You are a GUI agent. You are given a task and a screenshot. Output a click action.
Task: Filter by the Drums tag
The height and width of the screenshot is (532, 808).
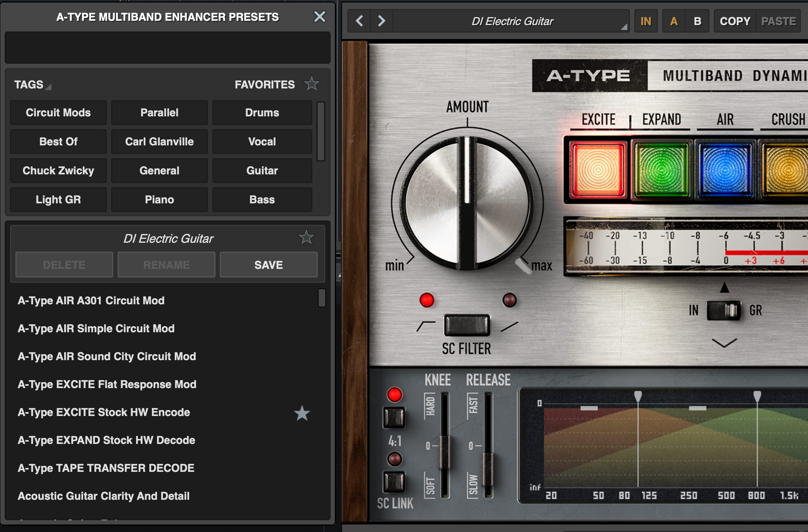pyautogui.click(x=262, y=112)
